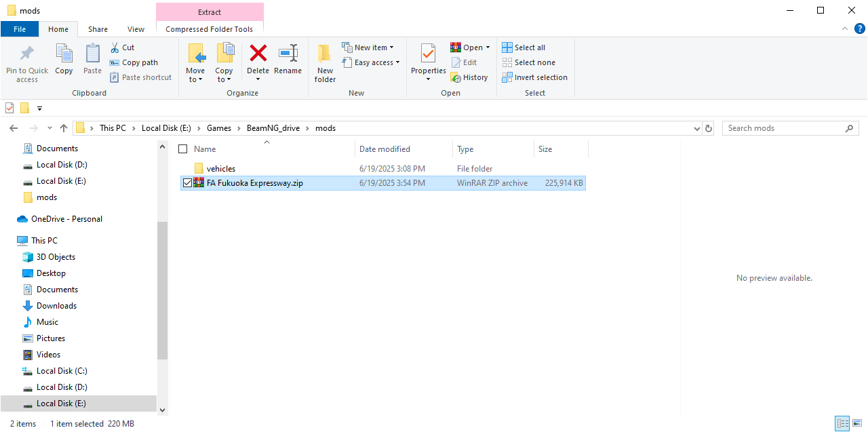
Task: Click This PC in address path
Action: point(113,128)
